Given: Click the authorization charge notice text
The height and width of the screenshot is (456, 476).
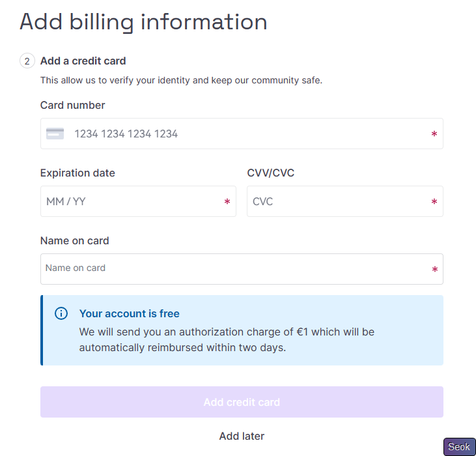Looking at the screenshot, I should pyautogui.click(x=227, y=339).
